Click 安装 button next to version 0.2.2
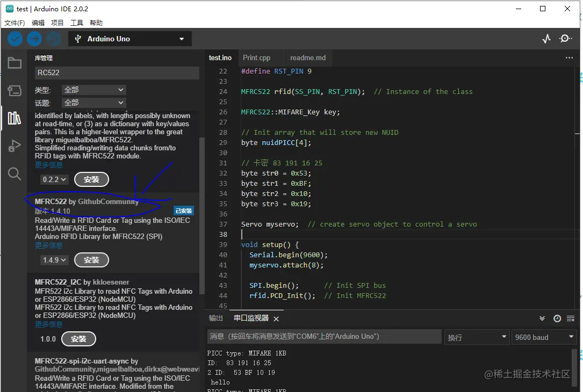Image resolution: width=583 pixels, height=392 pixels. click(x=91, y=179)
